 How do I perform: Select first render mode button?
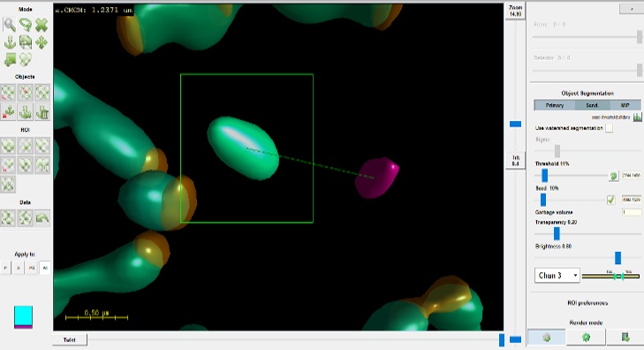(546, 338)
